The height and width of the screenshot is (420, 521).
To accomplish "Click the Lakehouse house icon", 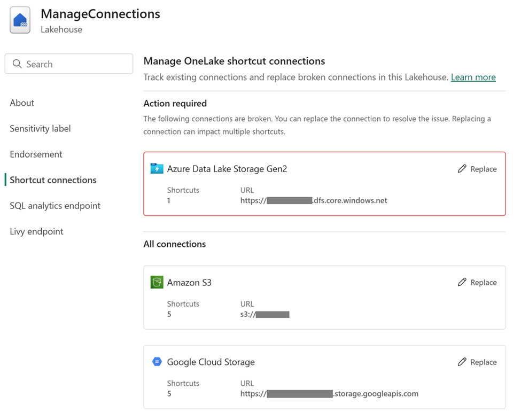I will click(20, 20).
